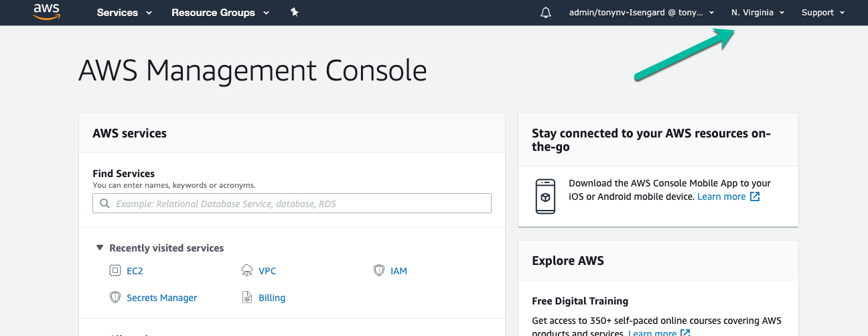Open the notifications bell
This screenshot has width=868, height=336.
547,13
